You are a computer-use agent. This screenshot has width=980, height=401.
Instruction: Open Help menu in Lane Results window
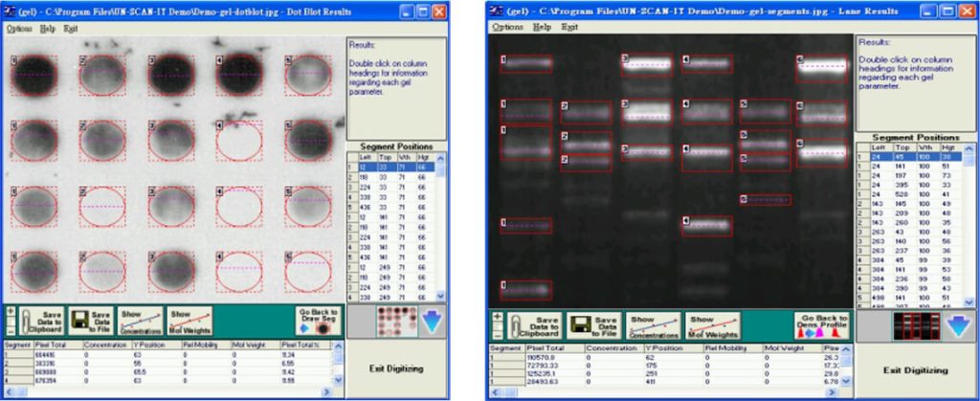(542, 27)
